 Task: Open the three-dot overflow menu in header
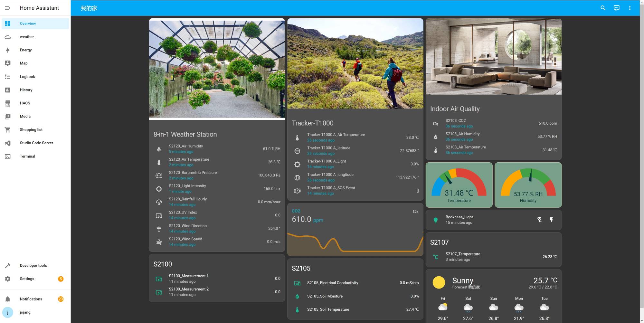[x=630, y=8]
